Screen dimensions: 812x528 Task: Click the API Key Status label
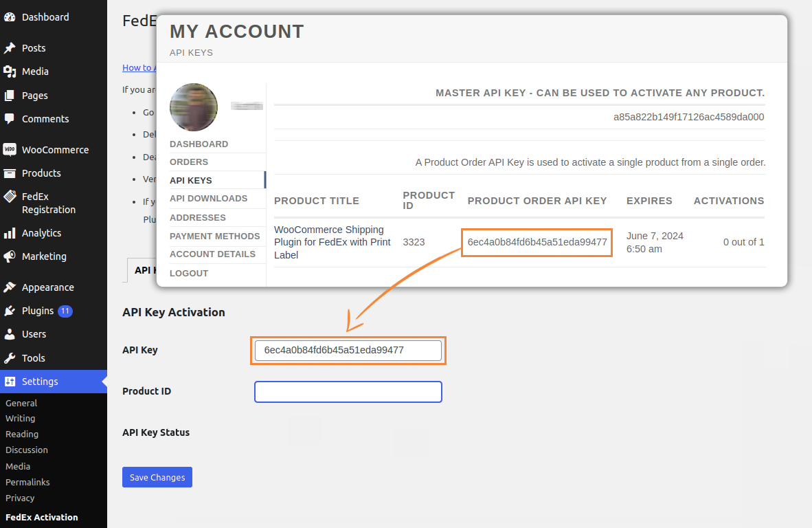pos(156,432)
